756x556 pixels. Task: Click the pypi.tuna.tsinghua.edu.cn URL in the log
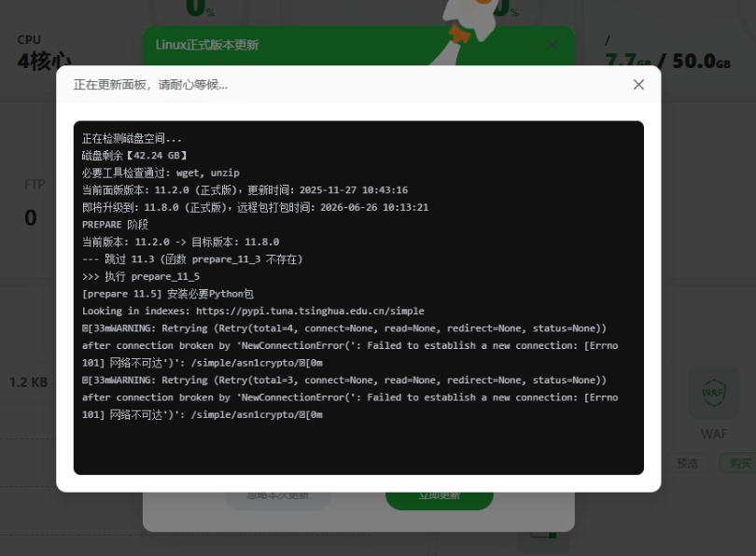tap(310, 311)
